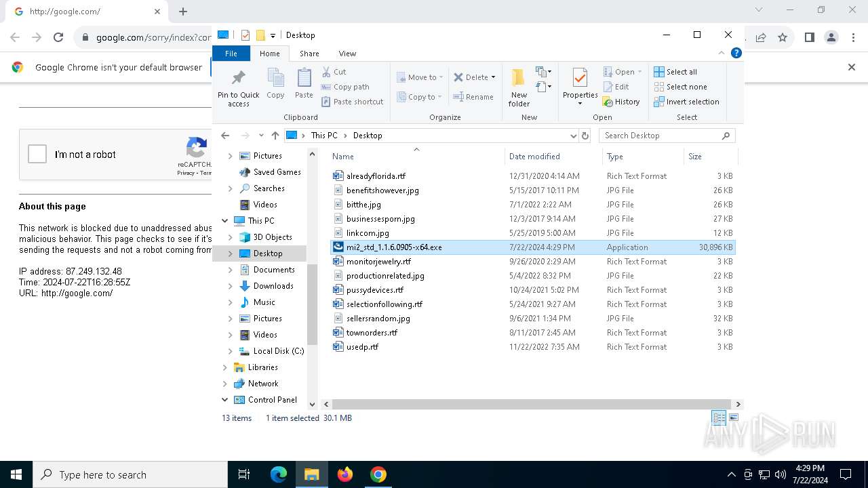Viewport: 868px width, 488px height.
Task: Click the Paste icon in ribbon
Action: coord(304,78)
